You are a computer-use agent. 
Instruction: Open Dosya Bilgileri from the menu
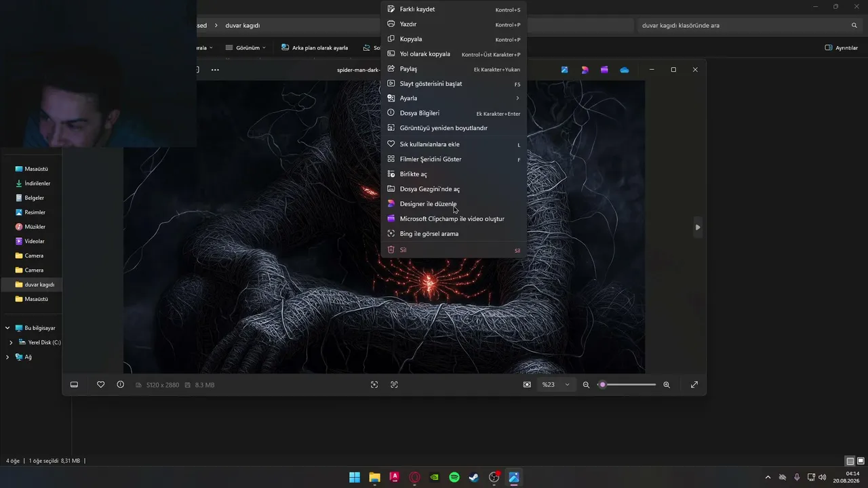point(454,113)
